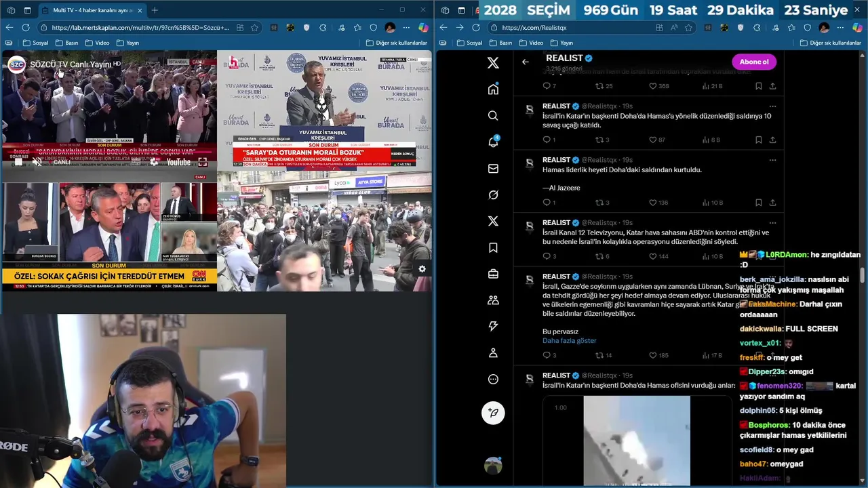This screenshot has height=488, width=868.
Task: Like the 'Gazze'de soykırım' tweet
Action: click(652, 355)
